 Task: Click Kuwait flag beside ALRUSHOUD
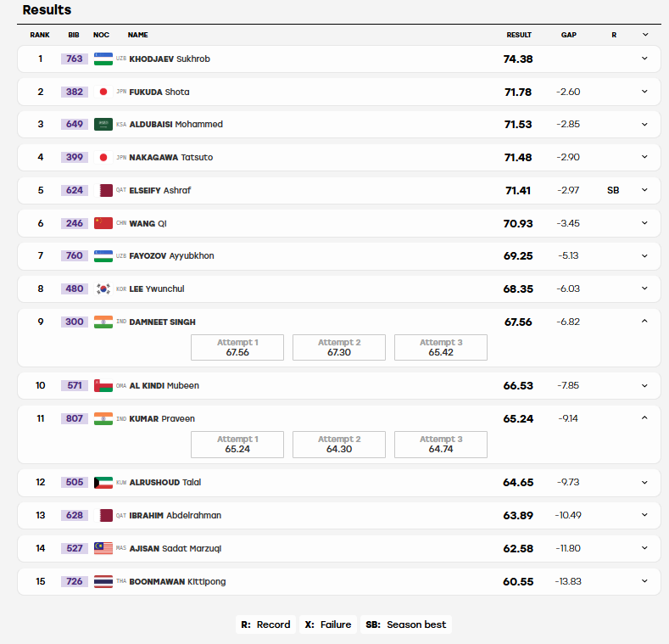(103, 483)
